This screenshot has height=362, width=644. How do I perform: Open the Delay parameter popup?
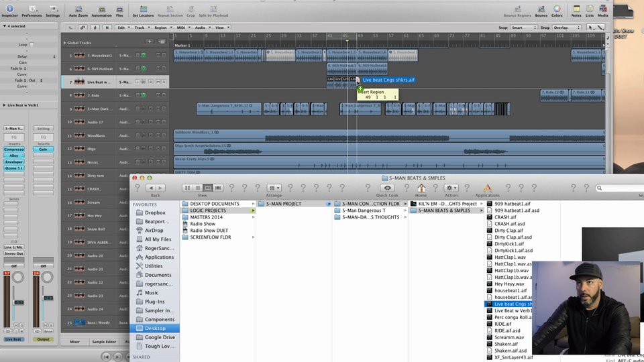54,56
